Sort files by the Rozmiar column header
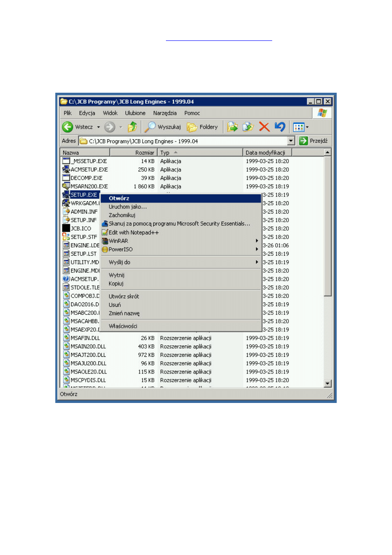 pyautogui.click(x=133, y=152)
